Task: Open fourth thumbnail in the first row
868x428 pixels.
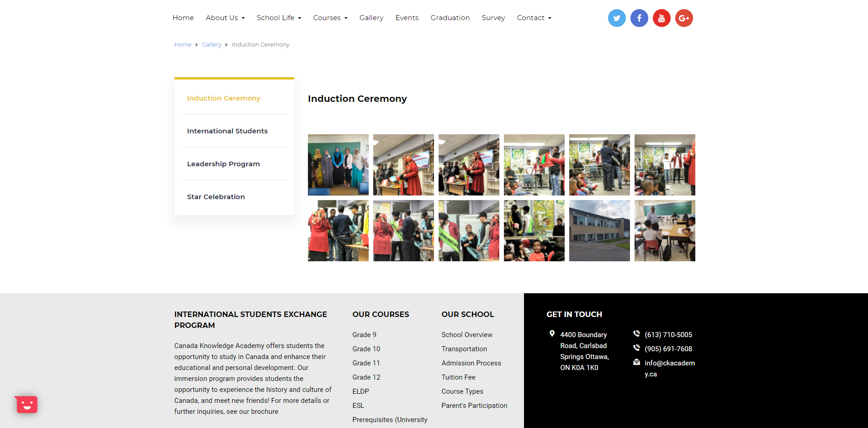Action: pyautogui.click(x=534, y=165)
